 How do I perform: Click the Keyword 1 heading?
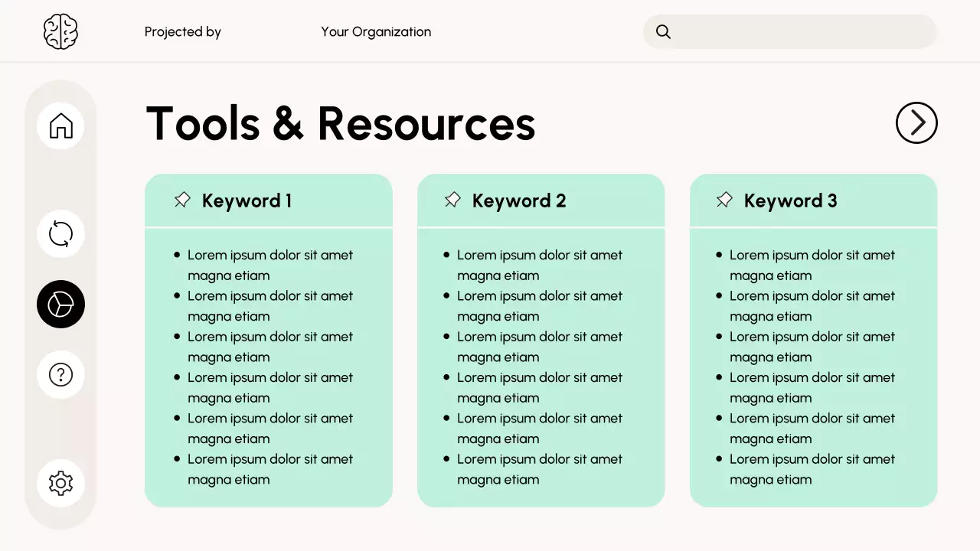(247, 201)
